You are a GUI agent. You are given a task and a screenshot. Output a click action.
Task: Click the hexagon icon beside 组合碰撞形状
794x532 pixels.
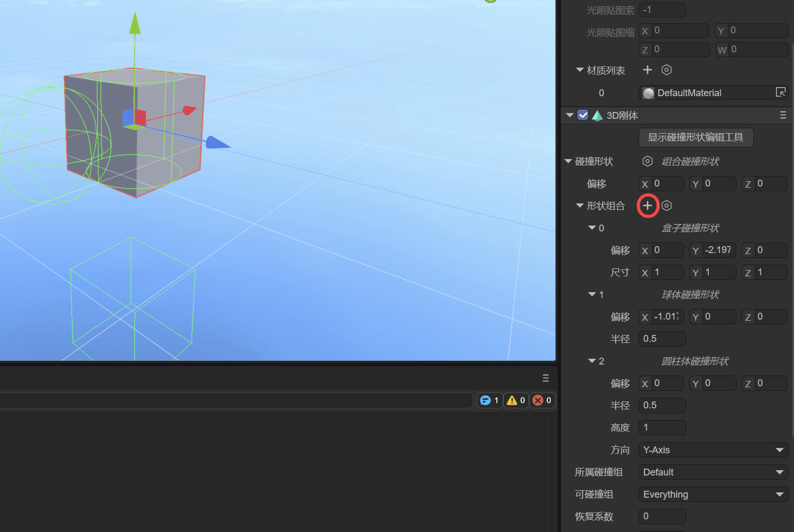(648, 161)
